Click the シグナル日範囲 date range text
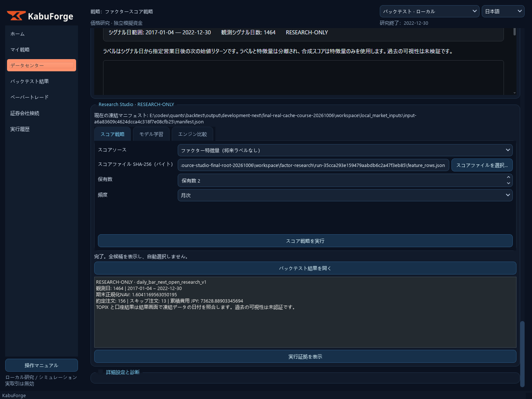The image size is (532, 399). click(160, 33)
